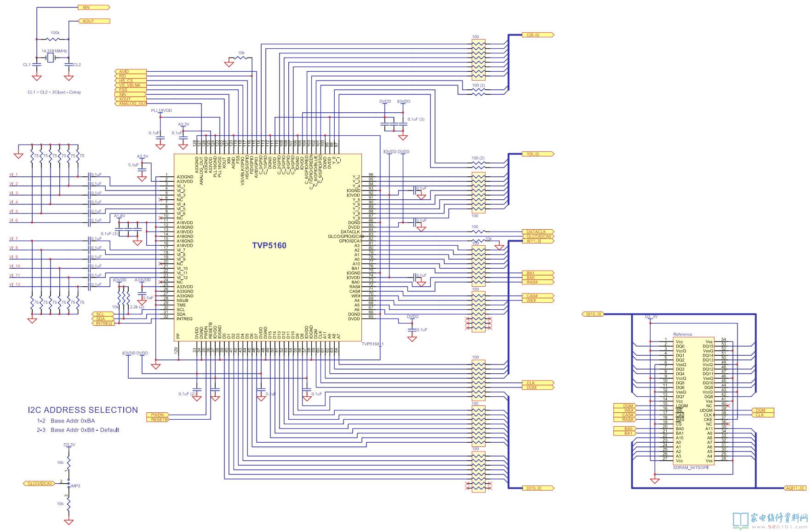Click the orange PWDN port tag
The image size is (812, 532).
(158, 415)
